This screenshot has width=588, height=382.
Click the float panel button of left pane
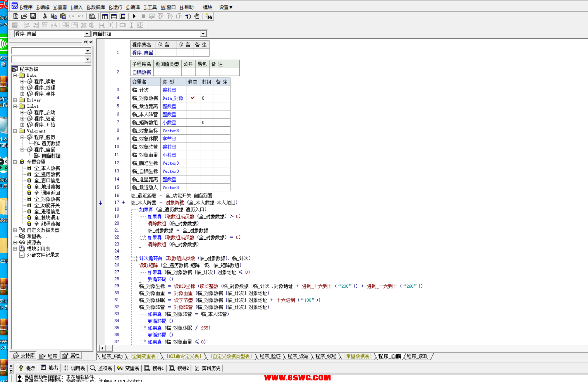(x=86, y=42)
